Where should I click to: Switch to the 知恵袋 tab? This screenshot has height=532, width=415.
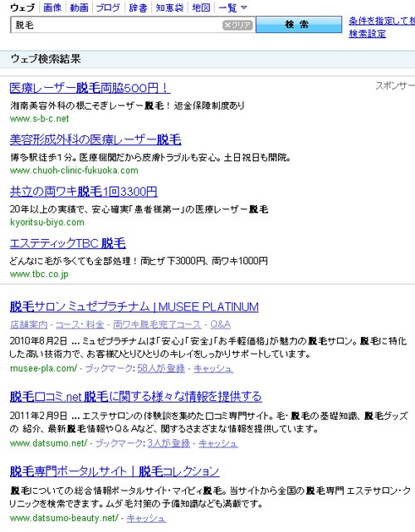click(169, 7)
